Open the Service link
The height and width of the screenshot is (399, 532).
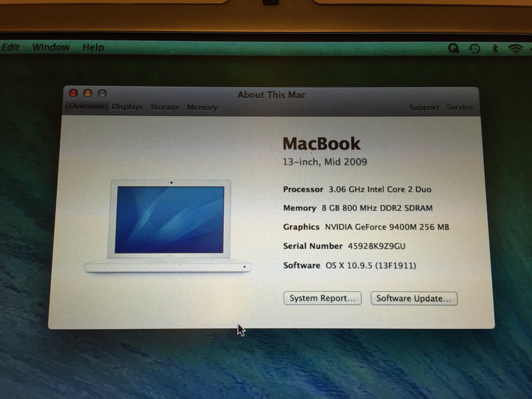(460, 108)
